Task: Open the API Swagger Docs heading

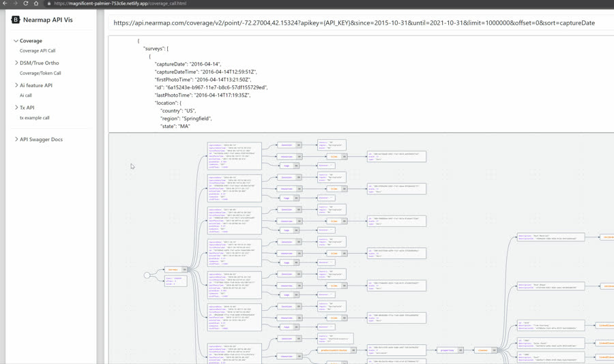Action: [41, 139]
